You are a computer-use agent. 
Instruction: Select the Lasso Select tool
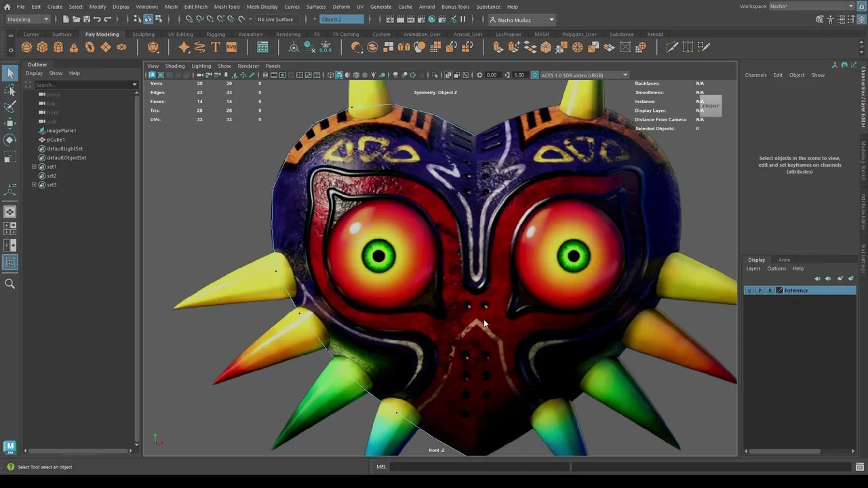point(10,90)
